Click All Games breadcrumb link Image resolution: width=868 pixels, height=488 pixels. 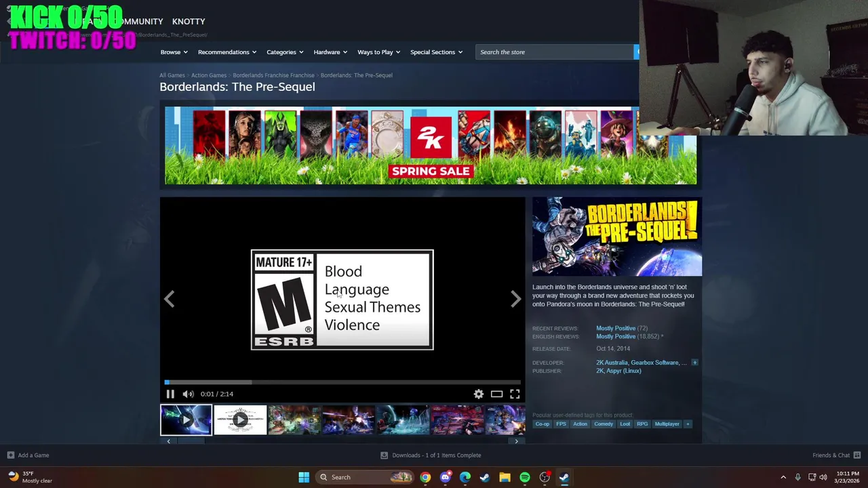[172, 75]
